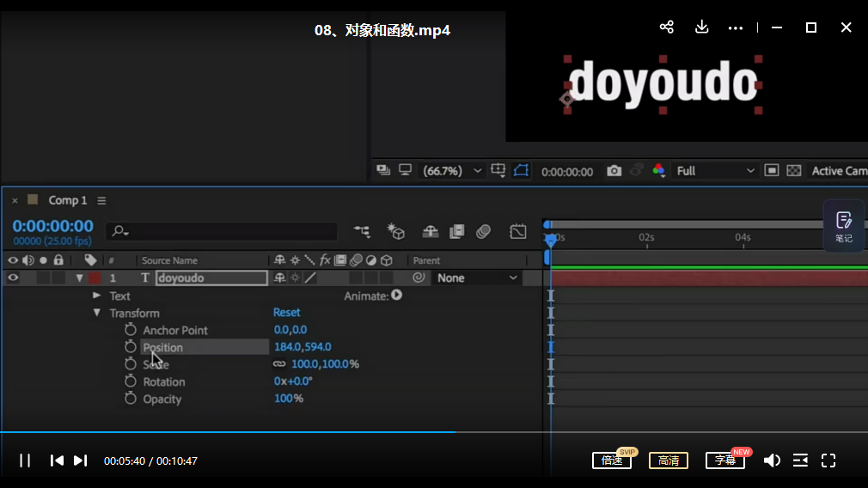868x488 pixels.
Task: Click the Source Name column header
Action: 169,260
